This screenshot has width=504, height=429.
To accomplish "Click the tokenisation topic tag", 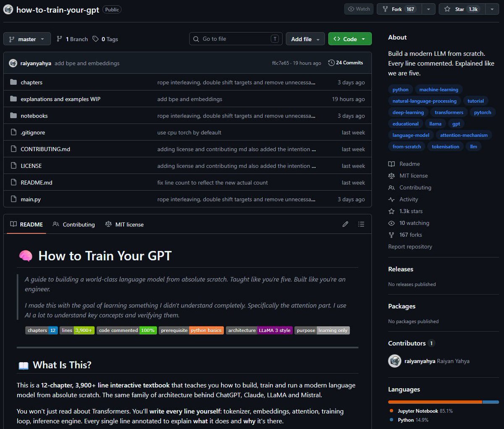I will pyautogui.click(x=445, y=146).
